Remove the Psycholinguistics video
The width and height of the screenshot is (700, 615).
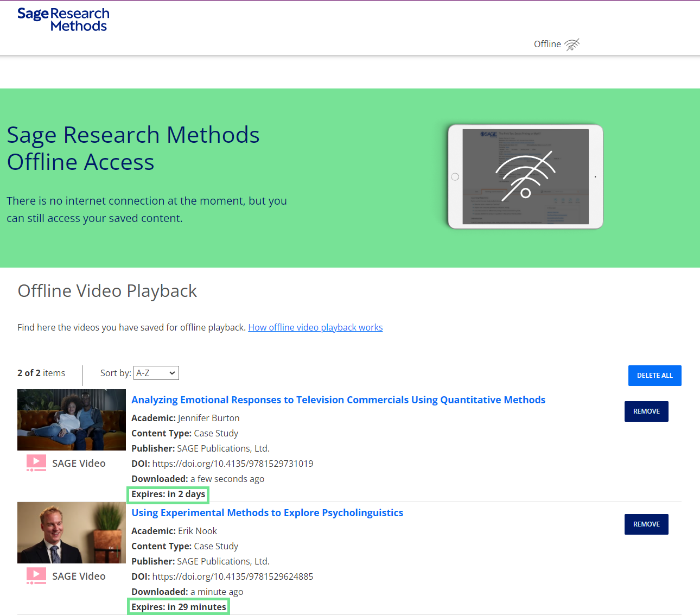pos(646,524)
